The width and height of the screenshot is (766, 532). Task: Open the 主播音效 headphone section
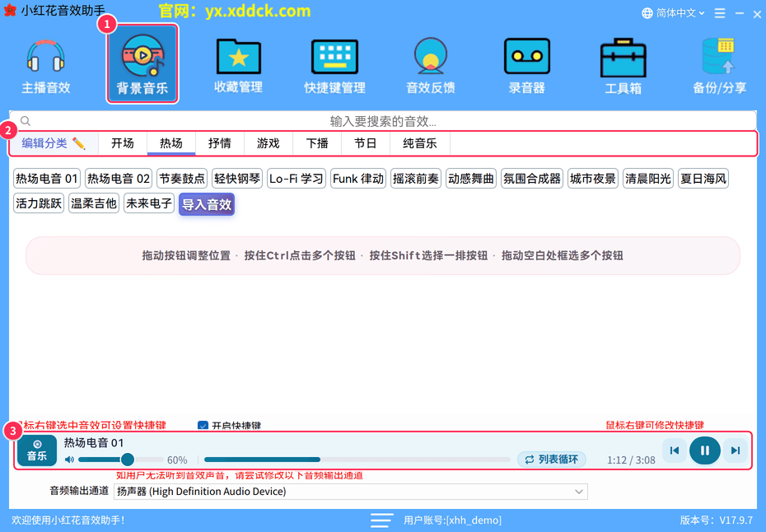point(46,66)
